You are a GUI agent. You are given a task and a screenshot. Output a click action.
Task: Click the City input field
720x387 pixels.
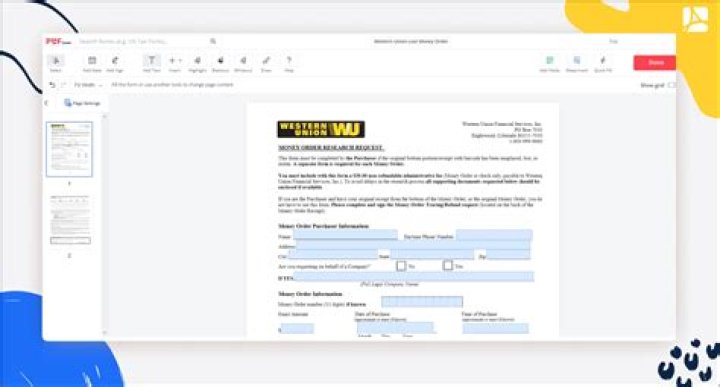(x=333, y=255)
